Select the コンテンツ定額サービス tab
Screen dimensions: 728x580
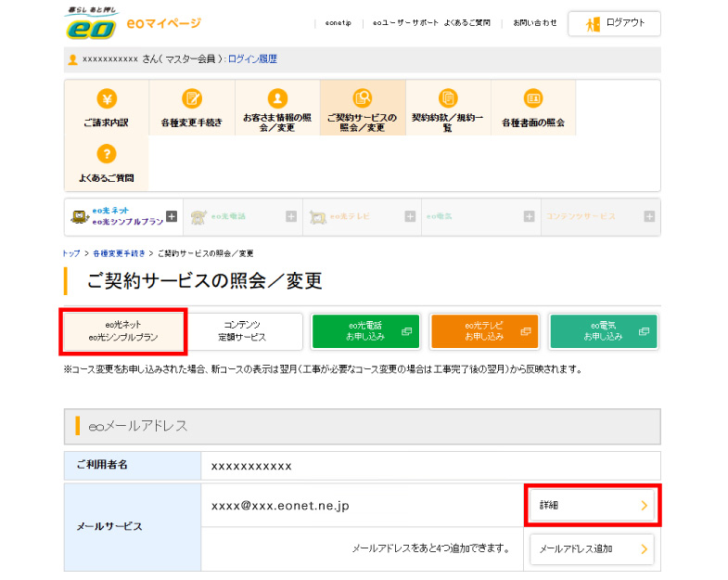(243, 331)
